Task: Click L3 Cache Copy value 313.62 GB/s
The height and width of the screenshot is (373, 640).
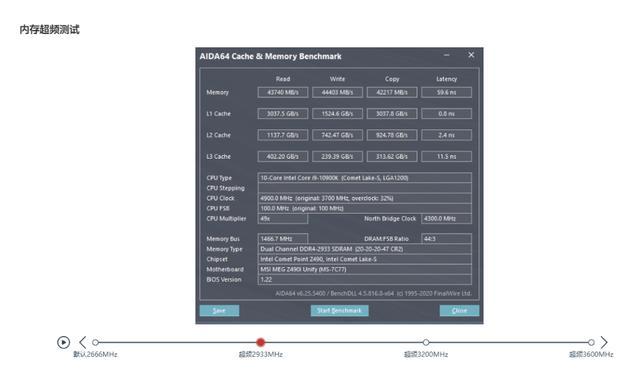Action: click(x=392, y=156)
